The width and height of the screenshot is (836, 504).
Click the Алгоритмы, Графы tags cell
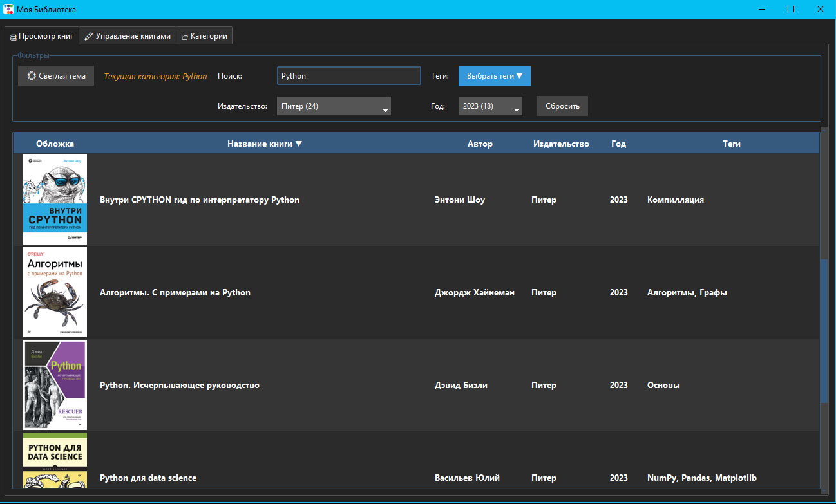[687, 292]
